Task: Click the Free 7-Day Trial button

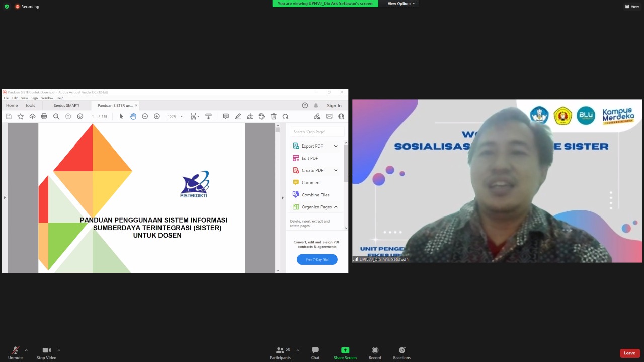Action: [x=317, y=259]
